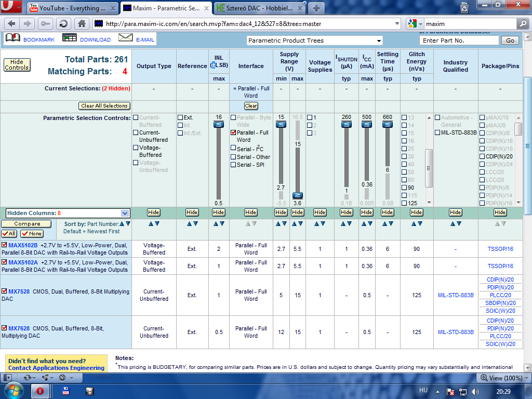
Task: Open the address bar history dropdown
Action: click(397, 24)
